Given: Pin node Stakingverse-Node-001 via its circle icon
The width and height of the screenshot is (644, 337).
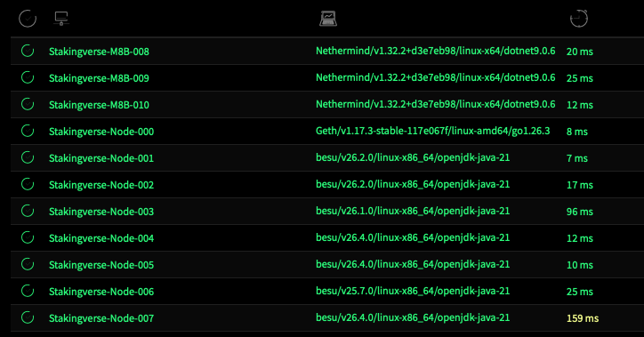Looking at the screenshot, I should 28,157.
